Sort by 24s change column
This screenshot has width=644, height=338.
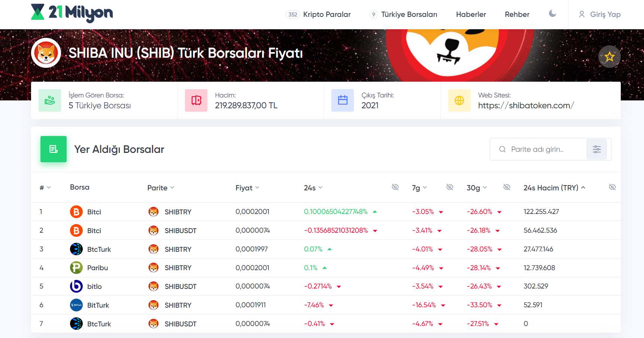coord(313,188)
